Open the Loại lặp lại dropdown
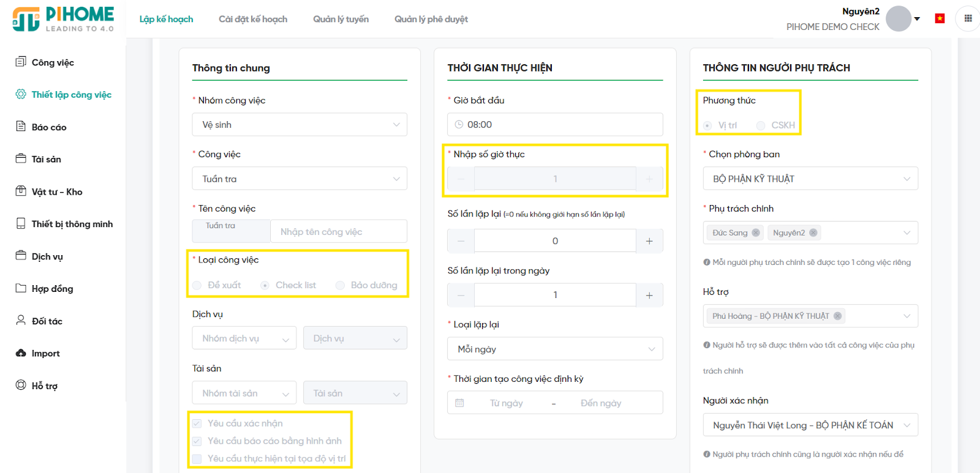The image size is (980, 473). tap(555, 349)
